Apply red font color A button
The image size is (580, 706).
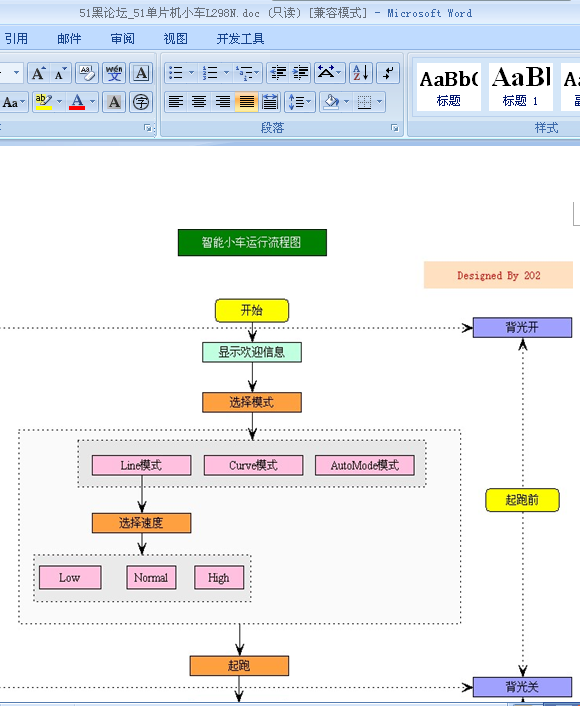77,102
